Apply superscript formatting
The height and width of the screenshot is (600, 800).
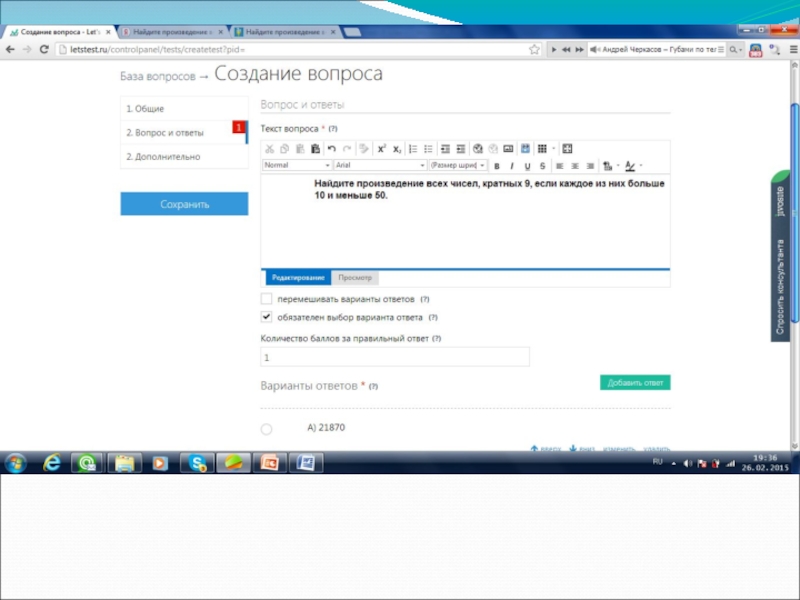click(x=381, y=149)
